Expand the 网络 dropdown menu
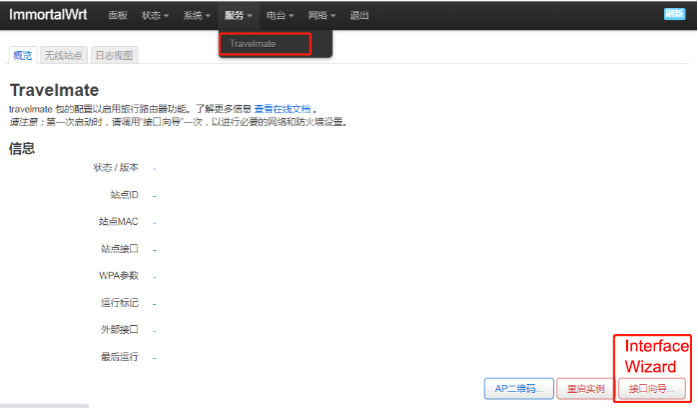Viewport: 698px width, 408px height. click(321, 16)
